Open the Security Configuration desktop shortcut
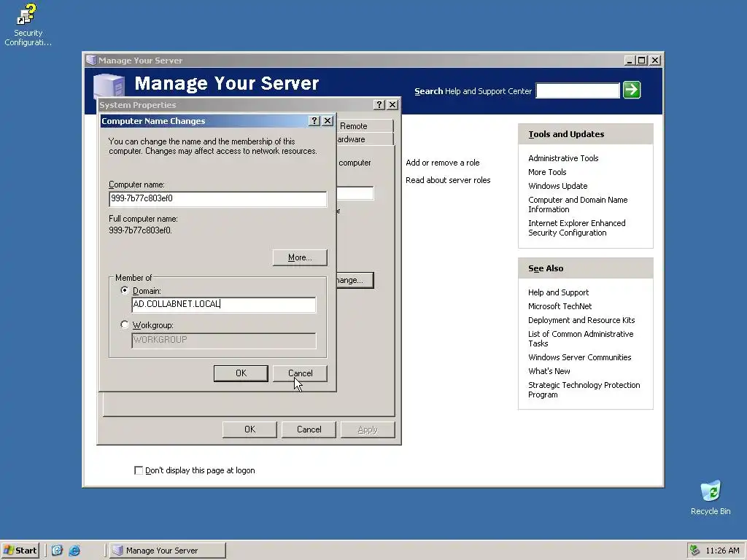The image size is (747, 560). 27,25
